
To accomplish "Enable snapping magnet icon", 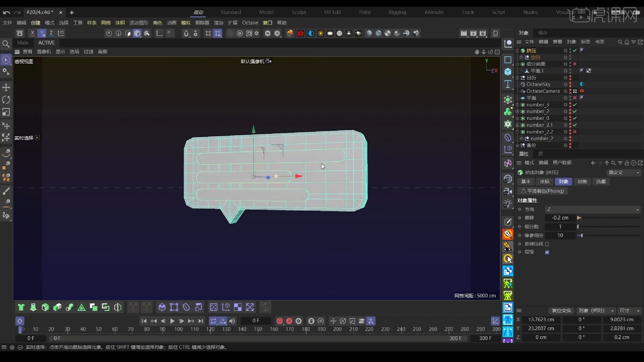I will point(186,33).
